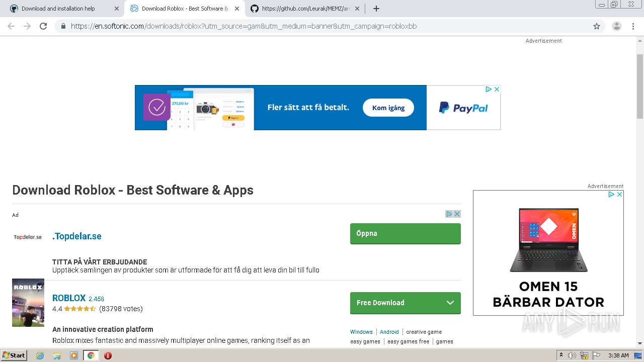Open the .Topdelar.se ad link
This screenshot has height=362, width=644.
[x=77, y=236]
